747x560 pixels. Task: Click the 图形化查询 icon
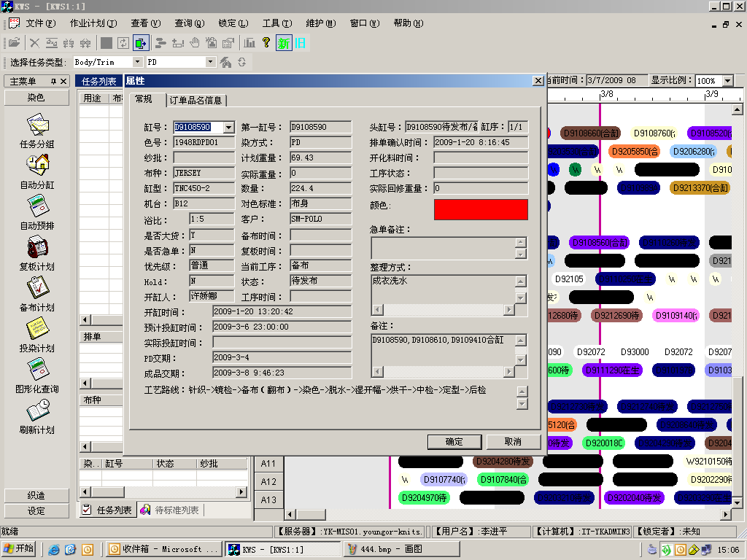tap(36, 370)
